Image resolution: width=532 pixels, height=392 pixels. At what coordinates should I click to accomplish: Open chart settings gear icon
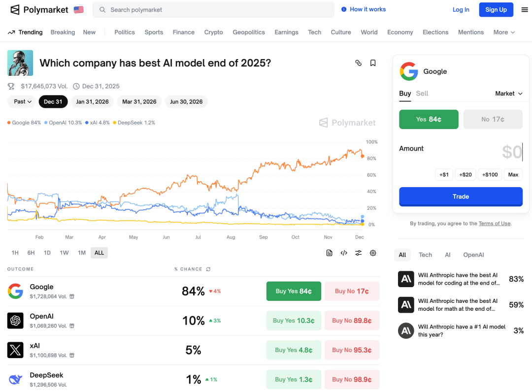373,253
